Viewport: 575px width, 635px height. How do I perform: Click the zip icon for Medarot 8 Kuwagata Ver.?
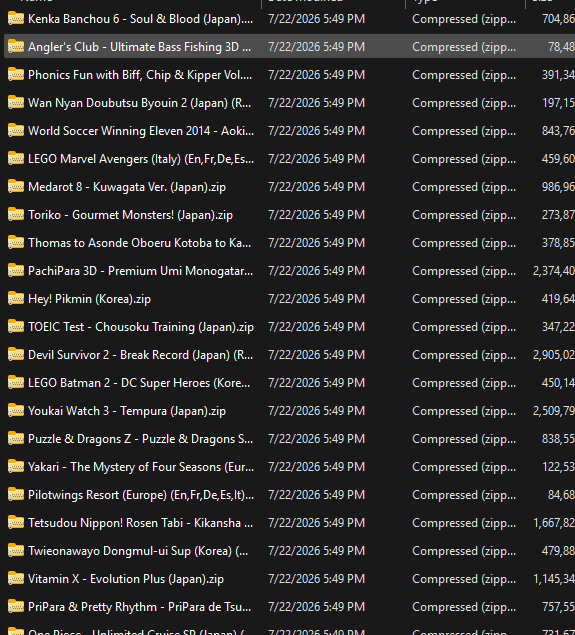[x=16, y=186]
